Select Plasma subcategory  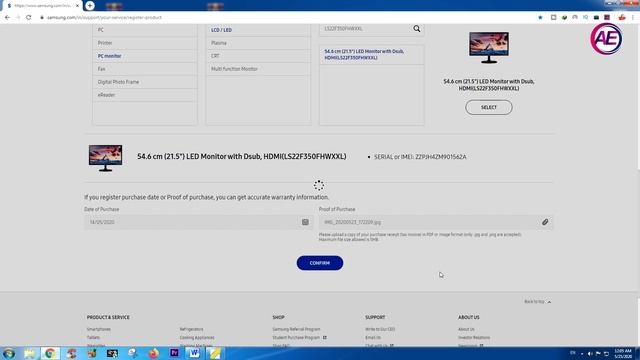click(258, 43)
